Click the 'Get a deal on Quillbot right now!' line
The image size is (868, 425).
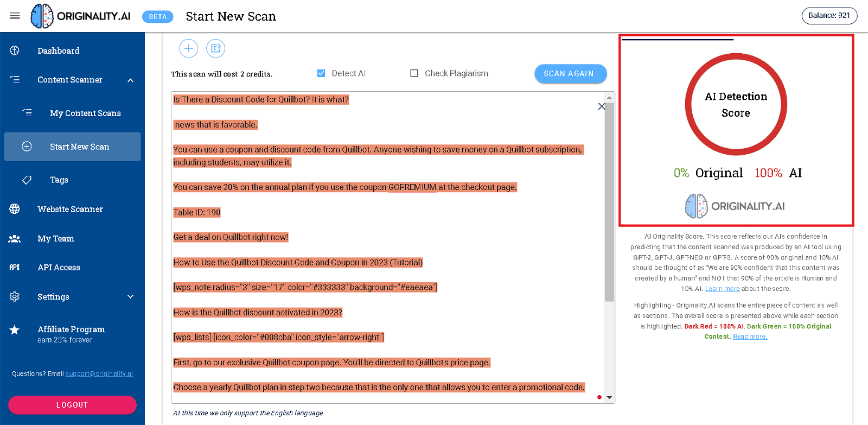[231, 237]
